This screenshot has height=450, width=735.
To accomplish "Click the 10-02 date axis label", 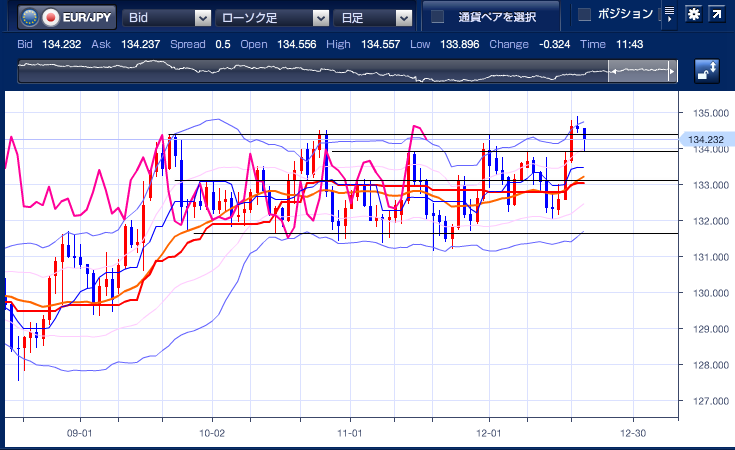I will 212,433.
